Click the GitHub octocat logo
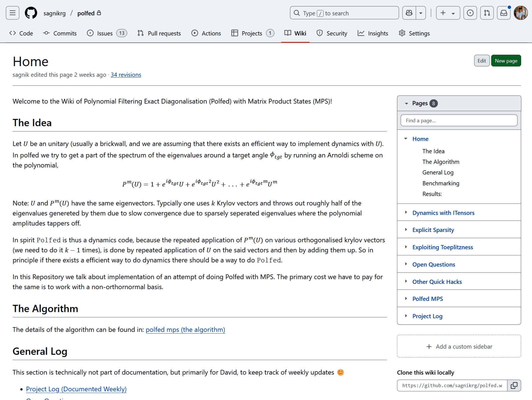532x400 pixels. coord(31,13)
